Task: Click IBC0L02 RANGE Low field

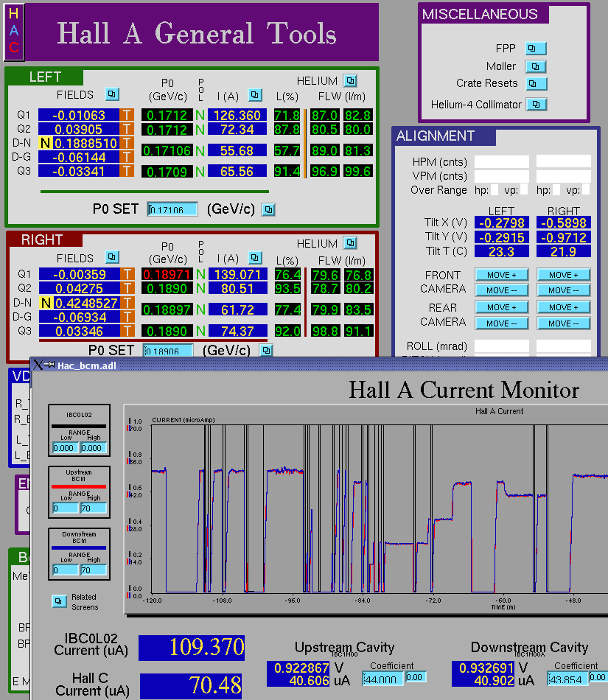Action: click(x=65, y=448)
